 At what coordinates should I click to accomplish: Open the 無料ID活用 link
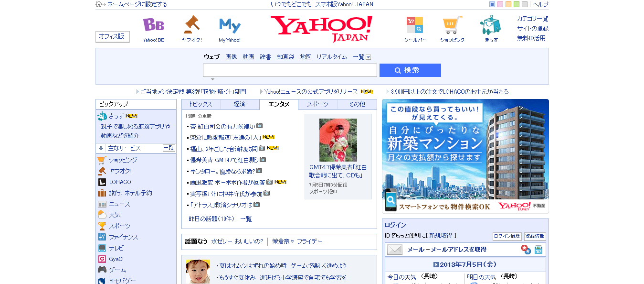[x=531, y=38]
